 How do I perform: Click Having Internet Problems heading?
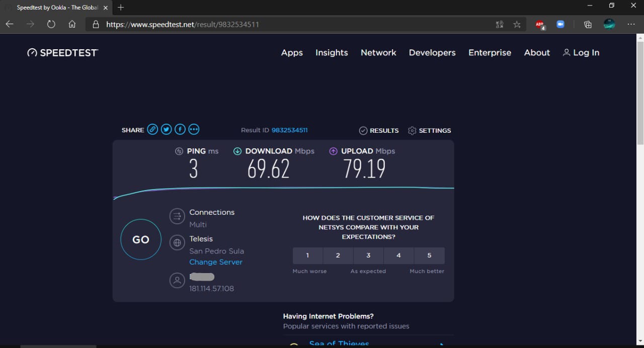[x=328, y=316]
